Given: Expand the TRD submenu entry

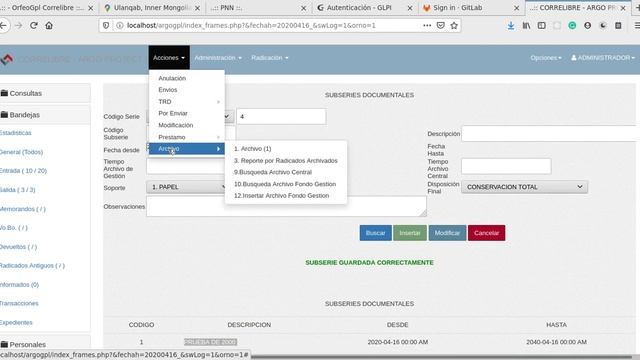Looking at the screenshot, I should (x=187, y=102).
